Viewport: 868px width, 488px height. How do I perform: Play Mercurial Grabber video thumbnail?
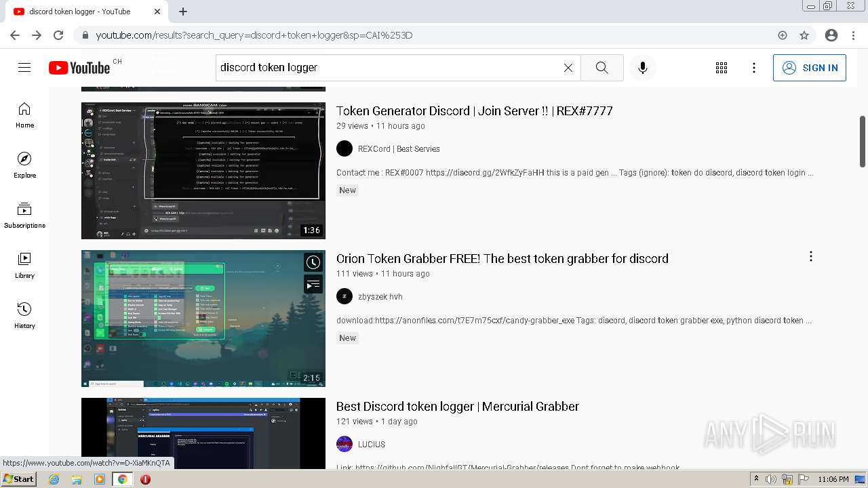coord(203,434)
